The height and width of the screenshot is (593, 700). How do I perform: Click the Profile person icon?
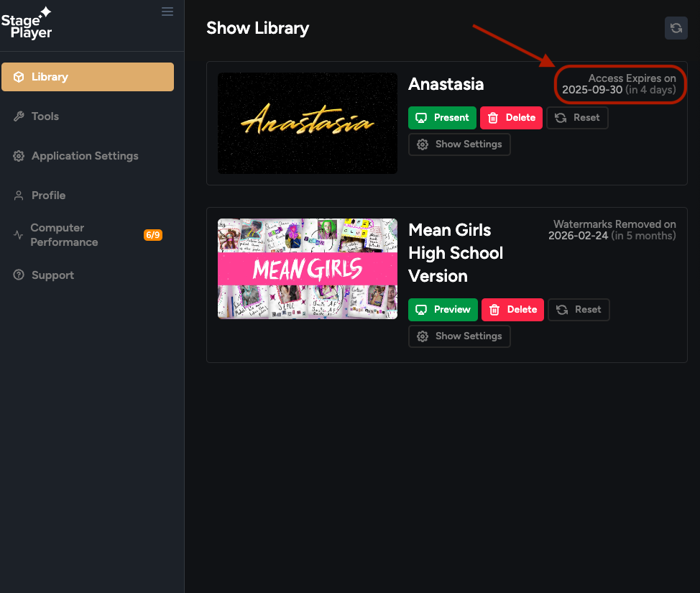pos(19,196)
